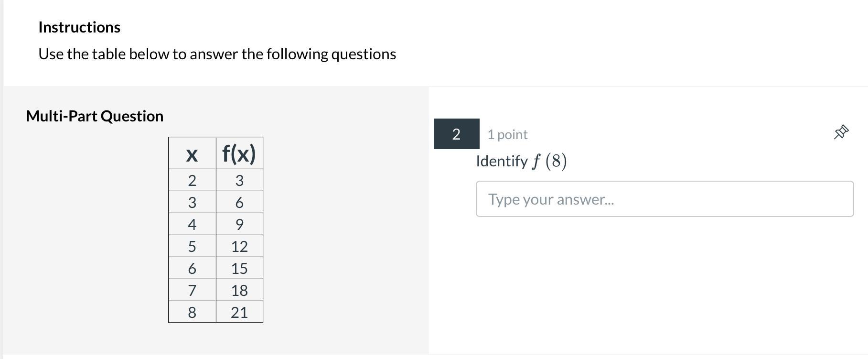Click table cell showing 18
Viewport: 868px width, 359px height.
click(239, 290)
